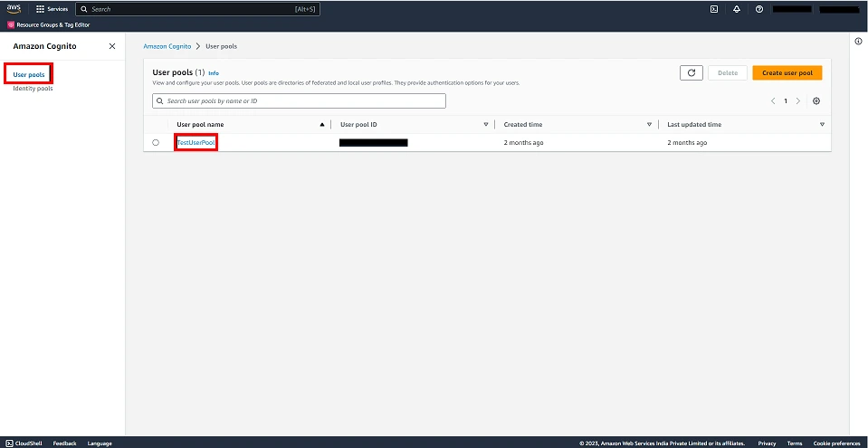Open Resource Groups & Tag Editor
The height and width of the screenshot is (448, 868).
[x=49, y=25]
